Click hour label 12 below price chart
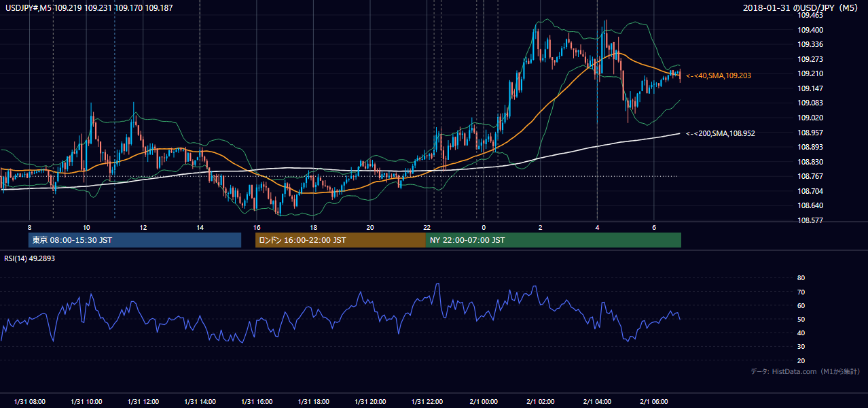The width and height of the screenshot is (868, 408). 143,226
